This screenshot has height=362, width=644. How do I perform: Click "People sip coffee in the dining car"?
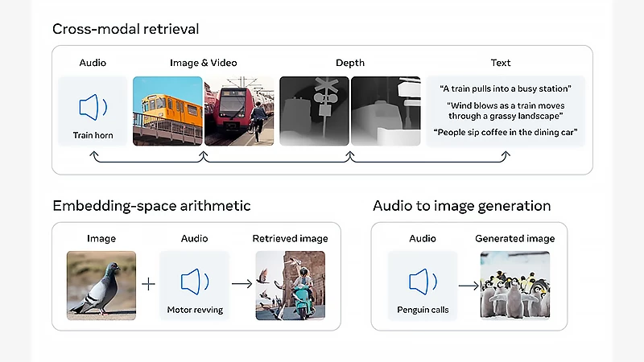506,132
